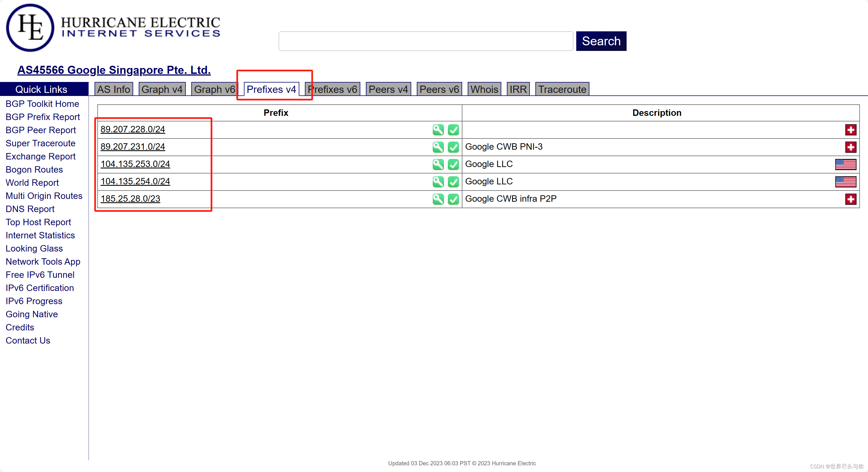
Task: Click the search key icon for 185.25.28.0/23
Action: pos(438,199)
